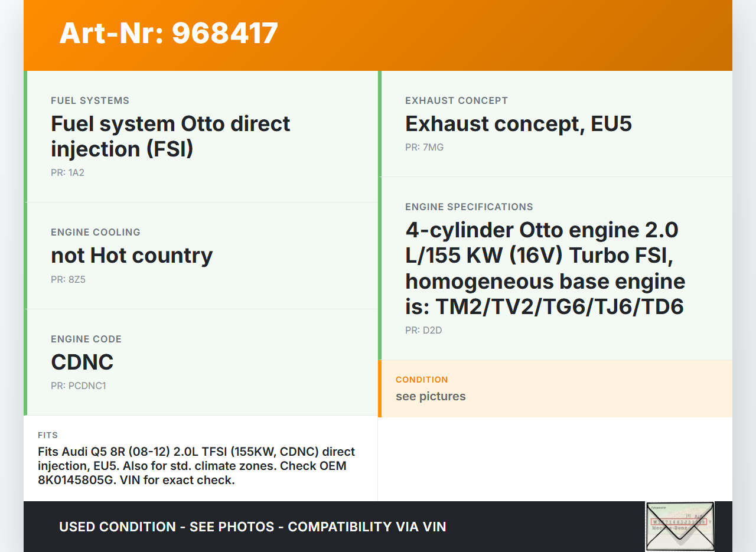Click the 4-cylinder Otto engine description
The width and height of the screenshot is (756, 552).
pyautogui.click(x=545, y=268)
